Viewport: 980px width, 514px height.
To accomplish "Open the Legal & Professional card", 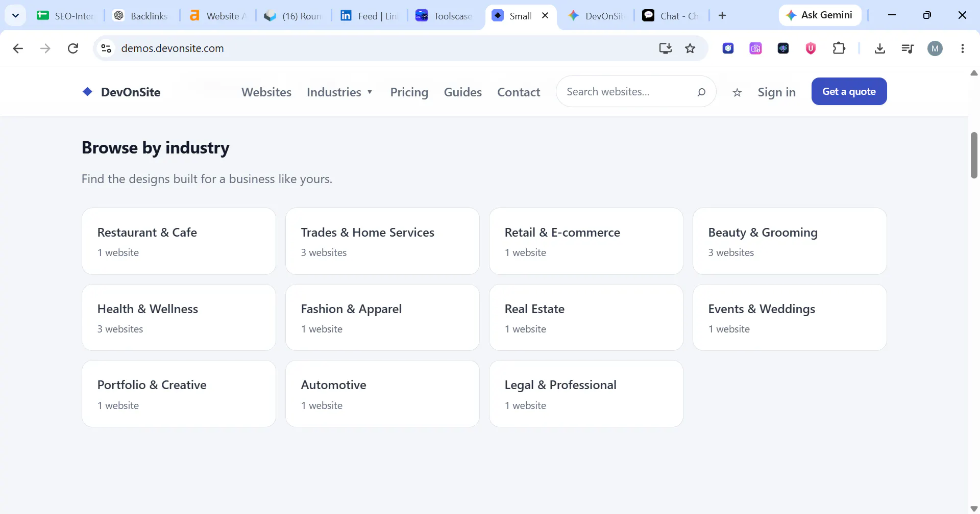I will pyautogui.click(x=586, y=394).
